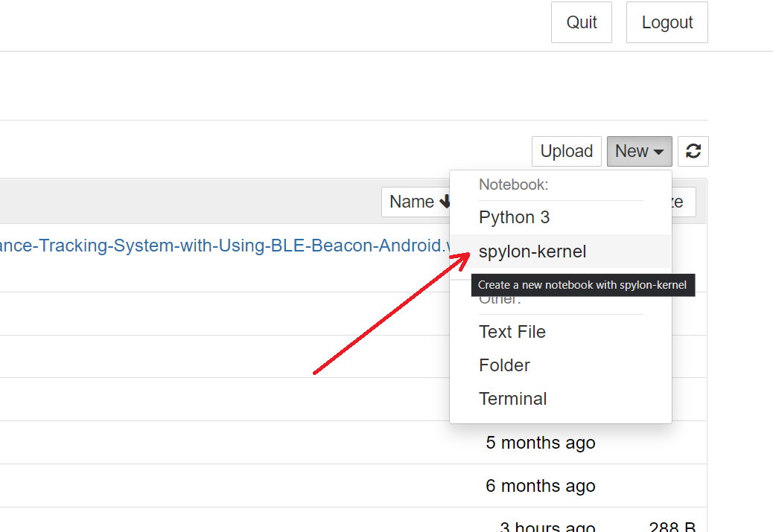Select spylon-kernel from the New menu
Image resolution: width=773 pixels, height=532 pixels.
pyautogui.click(x=532, y=251)
